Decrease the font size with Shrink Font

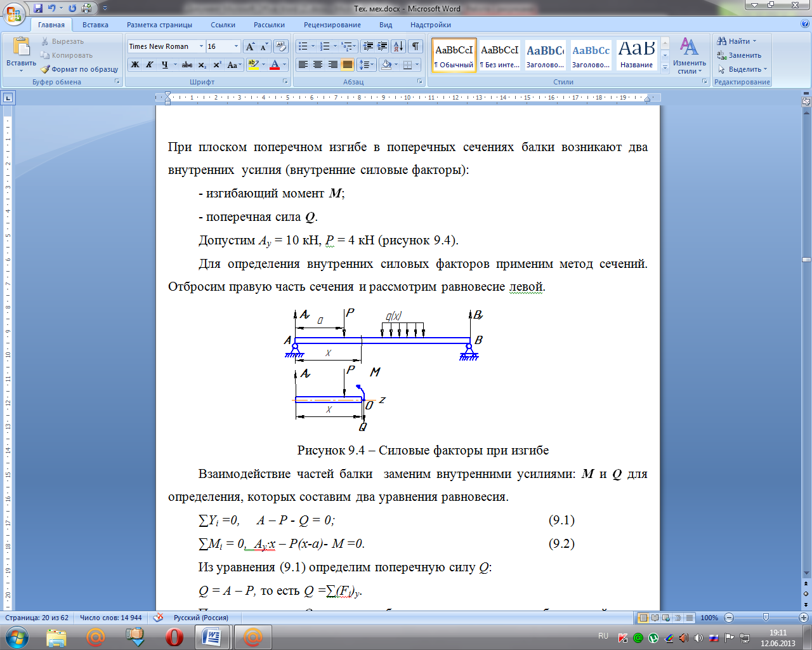[264, 46]
